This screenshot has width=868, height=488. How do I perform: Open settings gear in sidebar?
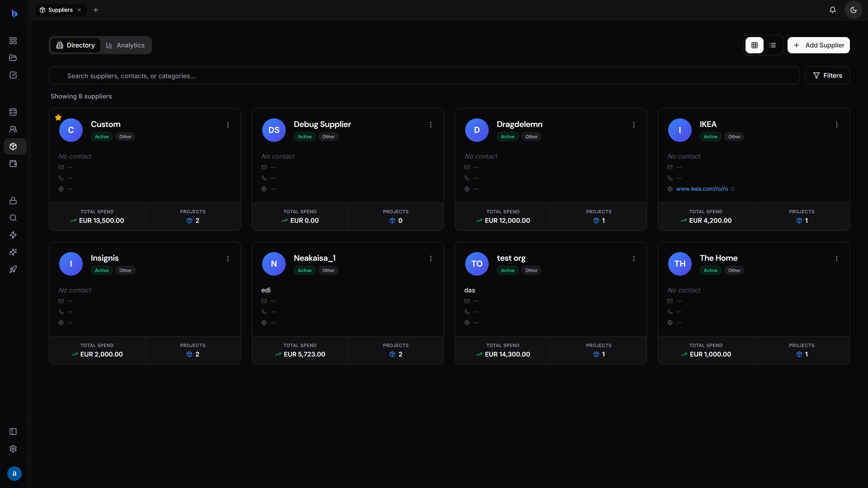(13, 449)
